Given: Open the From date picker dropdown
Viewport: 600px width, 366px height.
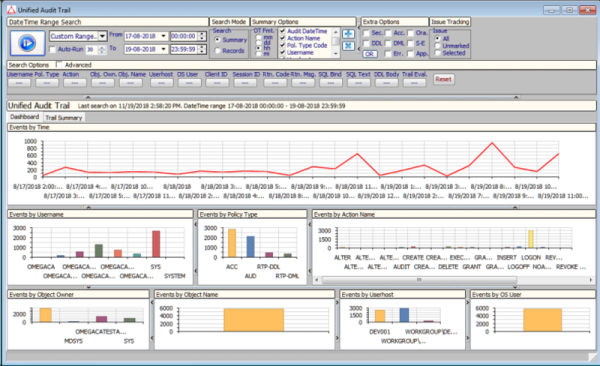Looking at the screenshot, I should [163, 36].
